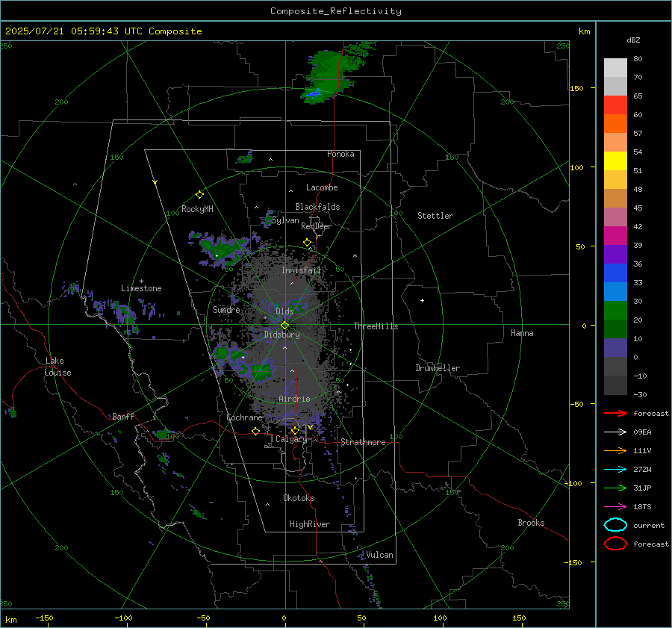Viewport: 672px width, 628px height.
Task: Click the white asterisk above Limestone
Action: pyautogui.click(x=141, y=282)
